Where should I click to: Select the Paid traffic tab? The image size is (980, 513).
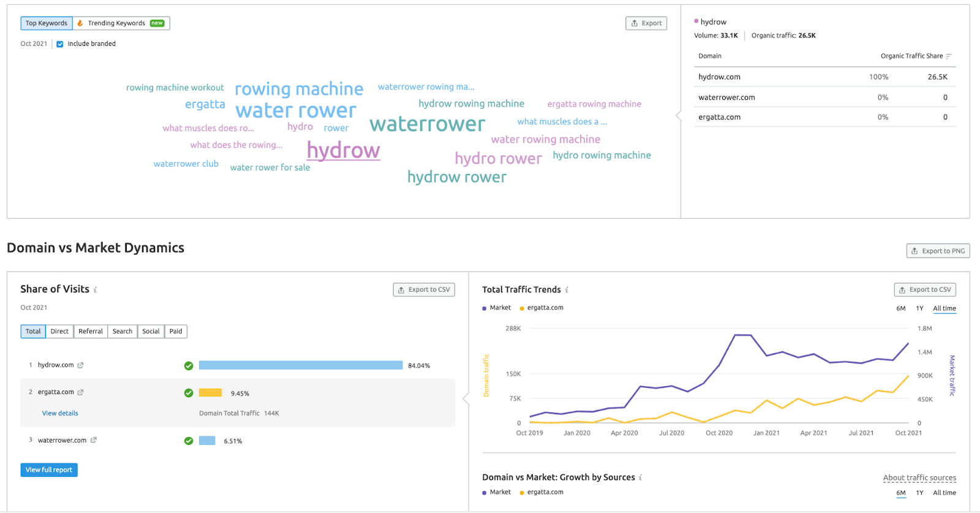[176, 332]
